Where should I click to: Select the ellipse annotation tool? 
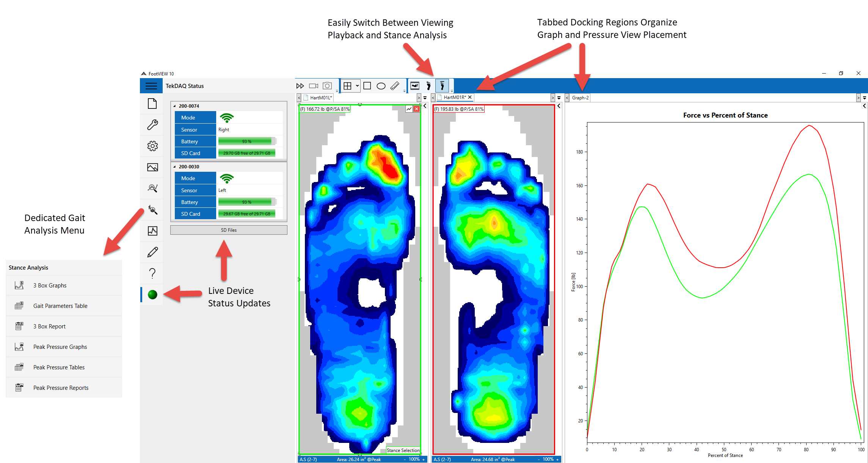pos(381,86)
